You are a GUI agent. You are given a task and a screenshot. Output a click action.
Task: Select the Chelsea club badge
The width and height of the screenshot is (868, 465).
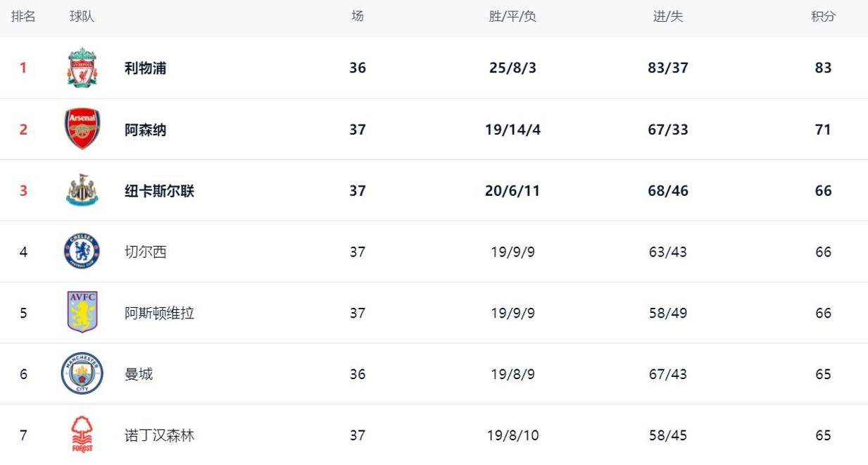pos(82,252)
